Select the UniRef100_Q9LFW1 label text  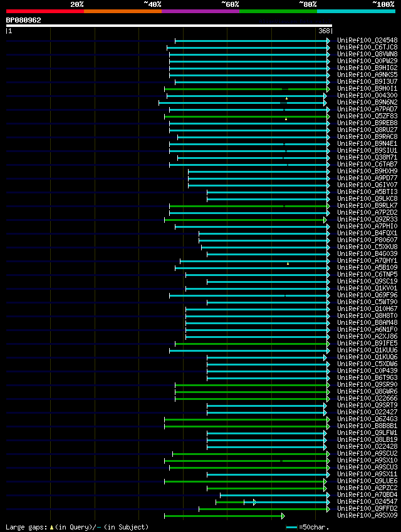[367, 432]
